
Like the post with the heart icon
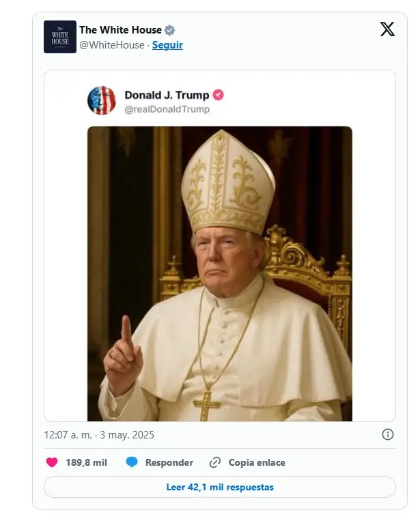point(52,462)
